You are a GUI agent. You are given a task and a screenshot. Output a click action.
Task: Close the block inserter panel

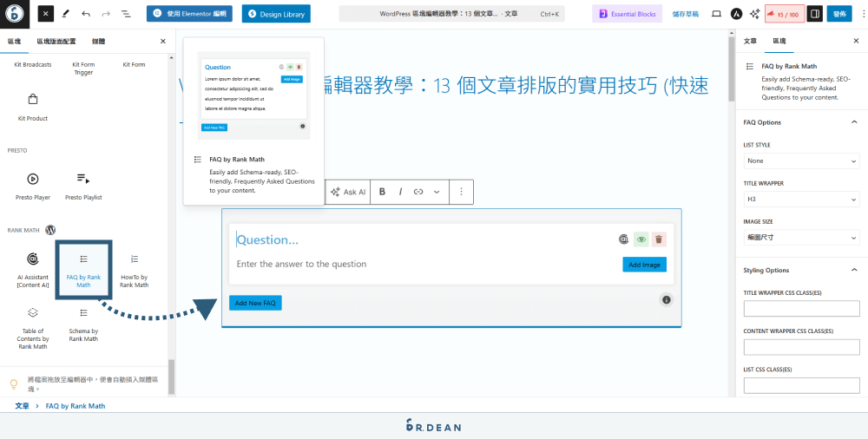pyautogui.click(x=163, y=42)
